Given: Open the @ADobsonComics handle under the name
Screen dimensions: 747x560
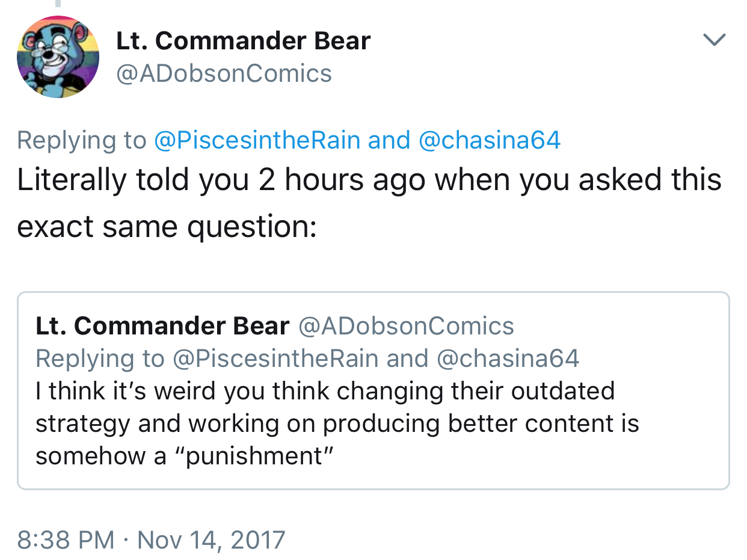Looking at the screenshot, I should (x=223, y=74).
